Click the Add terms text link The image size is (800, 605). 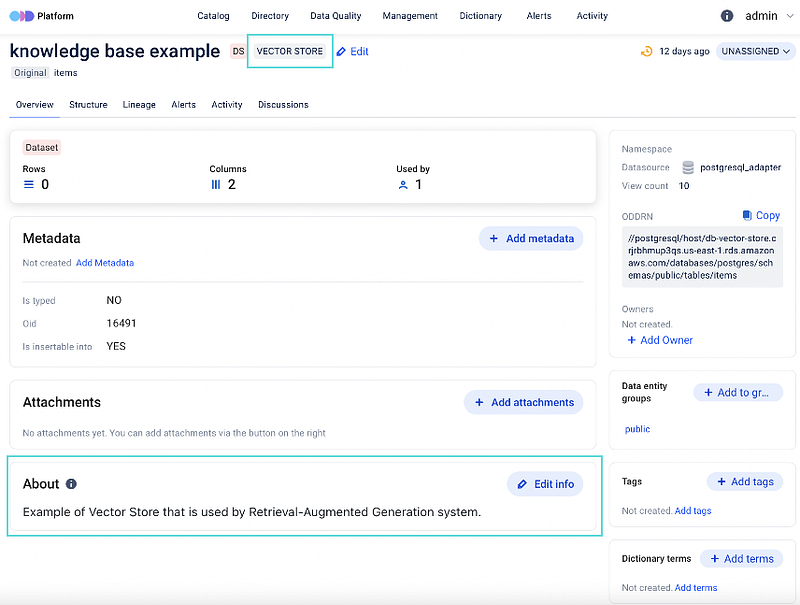click(696, 588)
